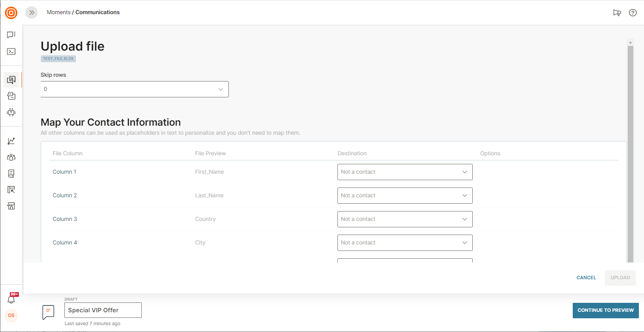Open the help question mark icon
The height and width of the screenshot is (332, 644).
632,13
